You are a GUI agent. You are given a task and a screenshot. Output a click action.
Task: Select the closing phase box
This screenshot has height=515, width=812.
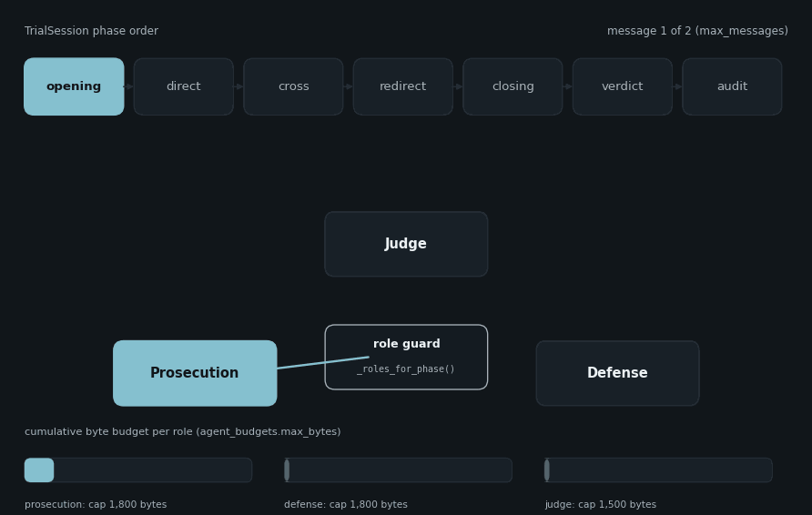pyautogui.click(x=513, y=86)
